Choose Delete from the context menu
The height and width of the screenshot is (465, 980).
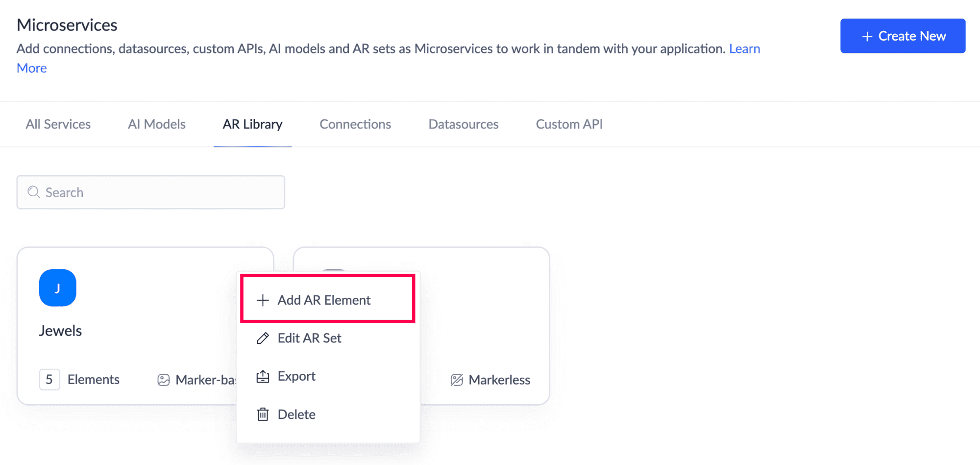(296, 414)
